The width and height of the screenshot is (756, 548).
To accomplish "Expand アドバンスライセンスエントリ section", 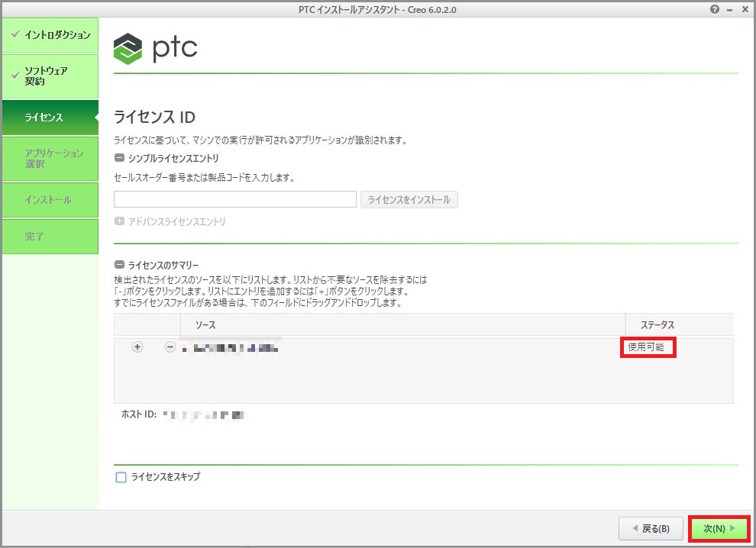I will point(119,221).
